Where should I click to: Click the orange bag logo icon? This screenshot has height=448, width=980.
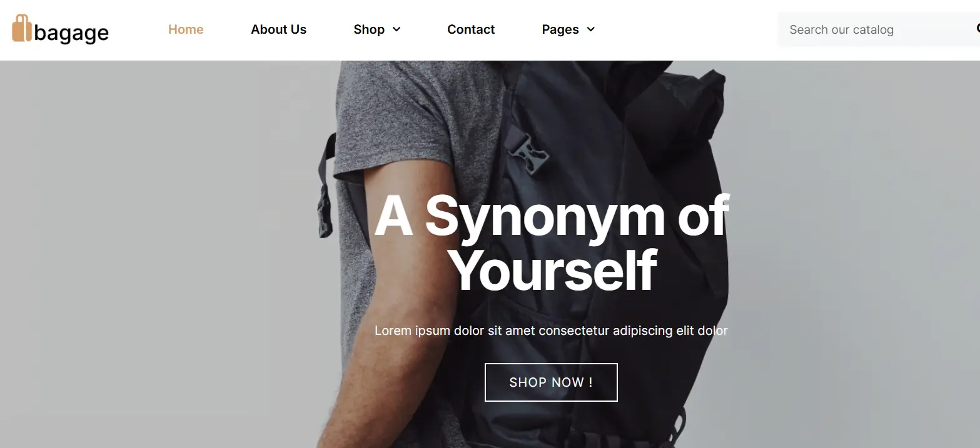tap(22, 29)
